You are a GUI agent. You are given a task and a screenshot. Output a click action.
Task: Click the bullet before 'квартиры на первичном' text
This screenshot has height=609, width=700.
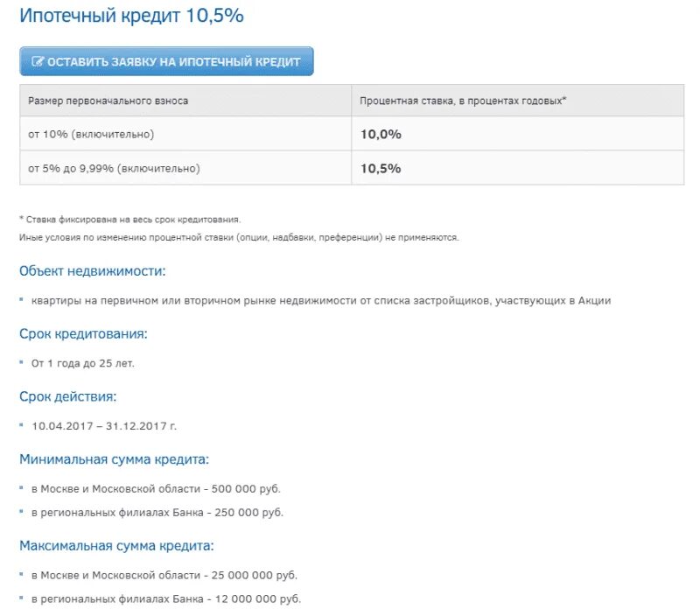[x=22, y=300]
